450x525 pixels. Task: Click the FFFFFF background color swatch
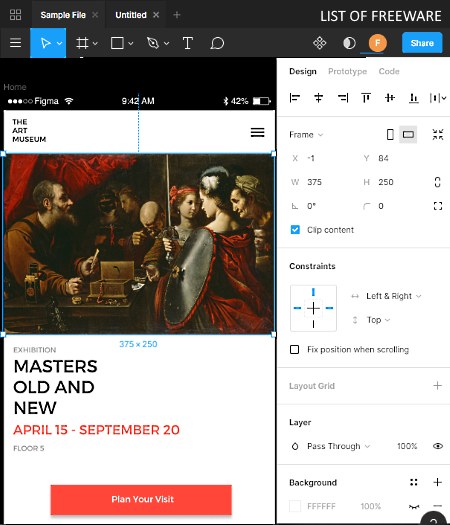coord(295,506)
